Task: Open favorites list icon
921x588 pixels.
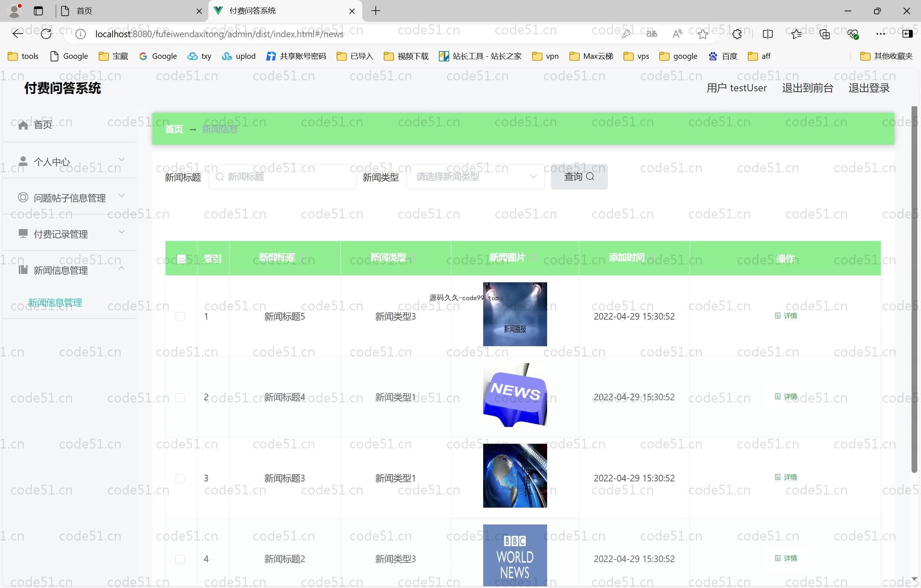Action: pyautogui.click(x=796, y=34)
